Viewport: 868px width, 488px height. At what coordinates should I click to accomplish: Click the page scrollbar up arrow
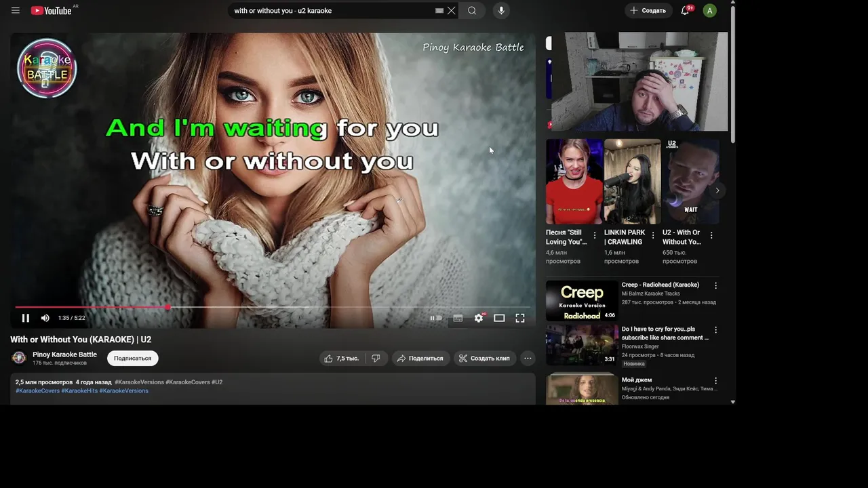(x=732, y=3)
